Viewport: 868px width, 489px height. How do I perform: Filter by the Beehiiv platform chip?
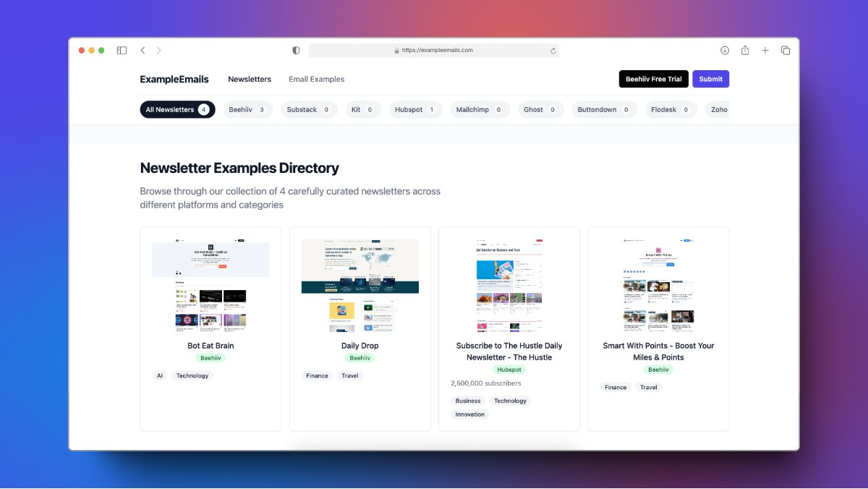click(x=247, y=109)
